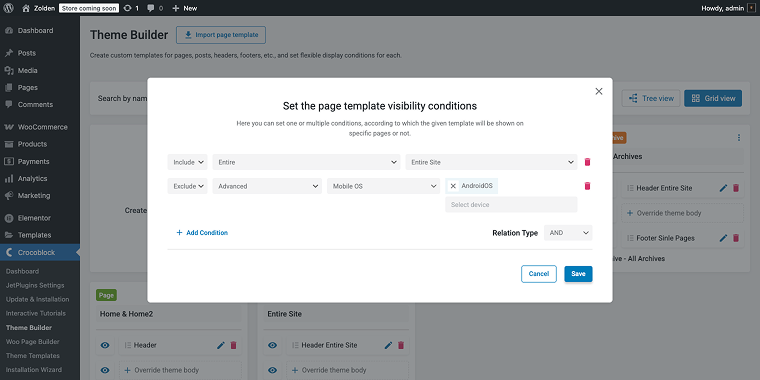The height and width of the screenshot is (380, 760).
Task: Go to Dashboard in sidebar
Action: tap(35, 31)
